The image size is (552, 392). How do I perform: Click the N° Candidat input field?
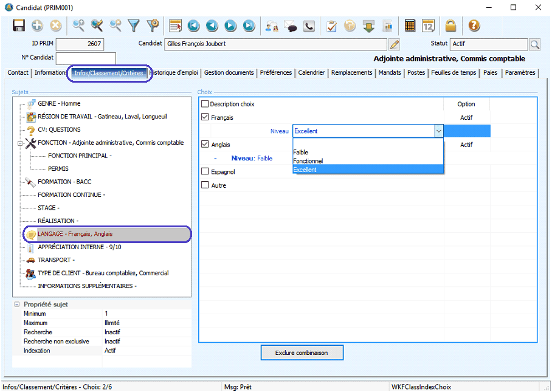tap(86, 58)
